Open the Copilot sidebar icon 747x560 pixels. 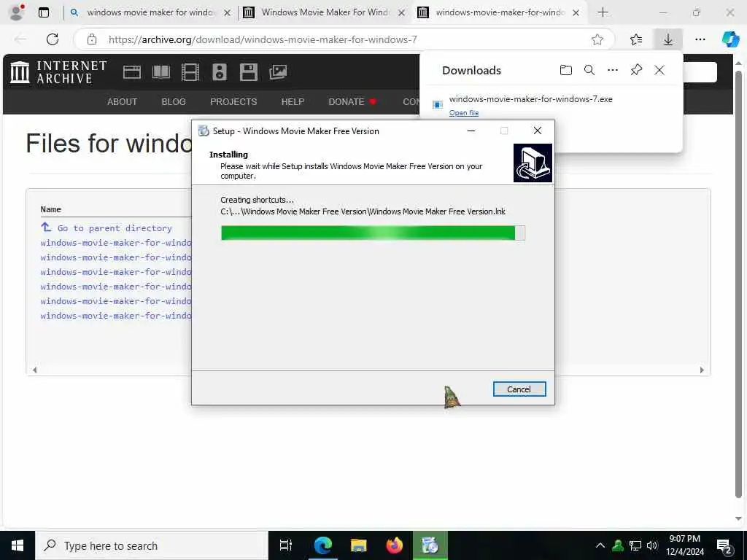pyautogui.click(x=730, y=39)
